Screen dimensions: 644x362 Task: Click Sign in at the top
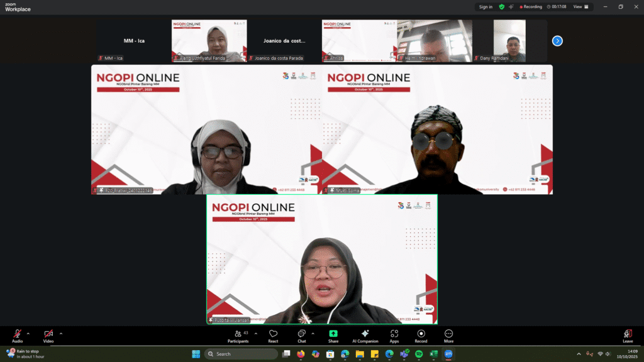click(486, 7)
